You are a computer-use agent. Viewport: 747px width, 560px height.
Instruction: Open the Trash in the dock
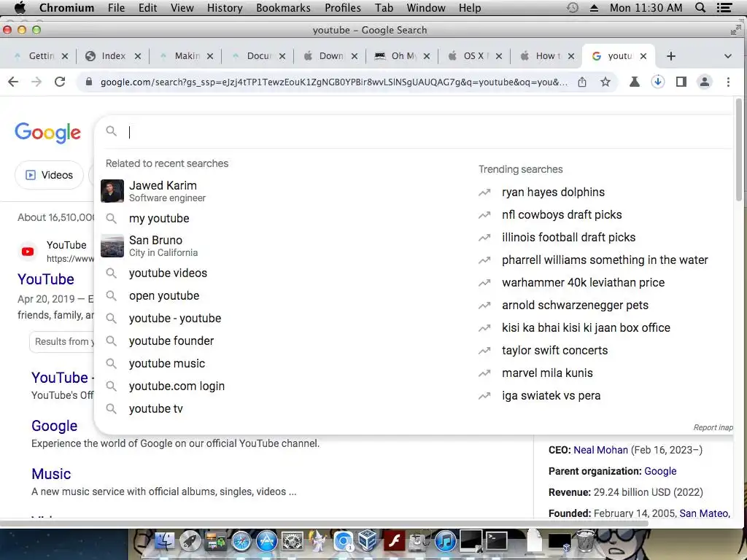point(586,540)
